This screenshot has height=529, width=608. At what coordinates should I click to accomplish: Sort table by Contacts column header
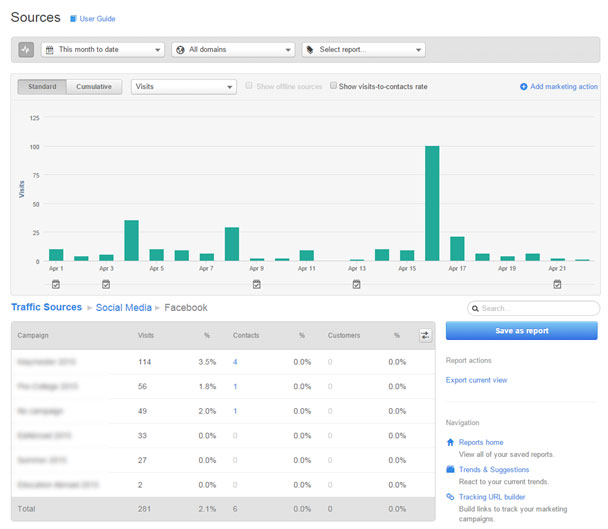tap(246, 335)
